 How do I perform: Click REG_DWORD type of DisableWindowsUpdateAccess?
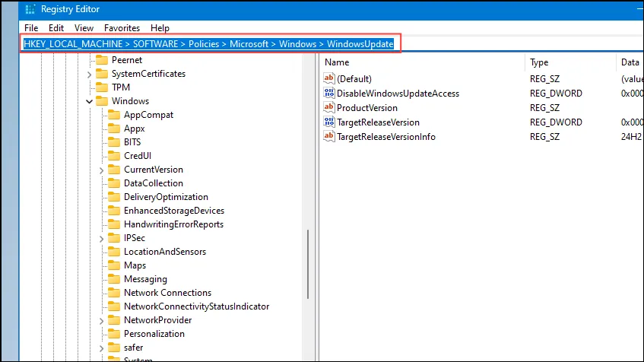[556, 94]
